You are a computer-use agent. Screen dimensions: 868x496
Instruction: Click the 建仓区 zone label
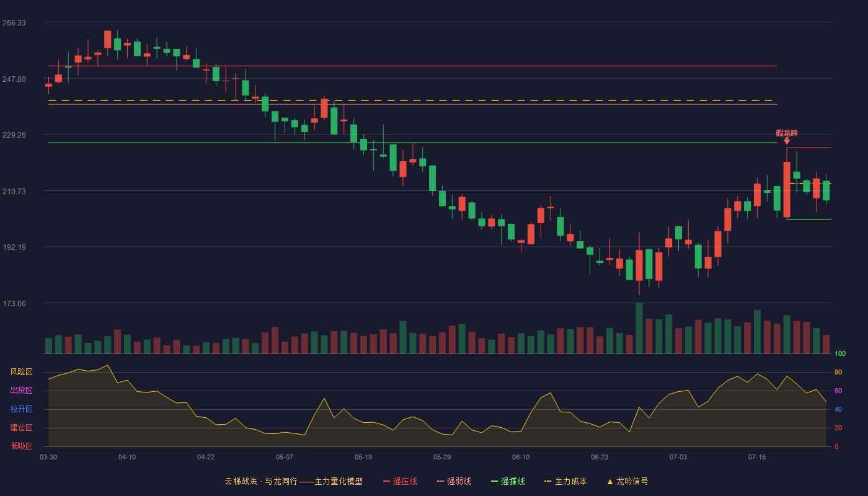21,428
